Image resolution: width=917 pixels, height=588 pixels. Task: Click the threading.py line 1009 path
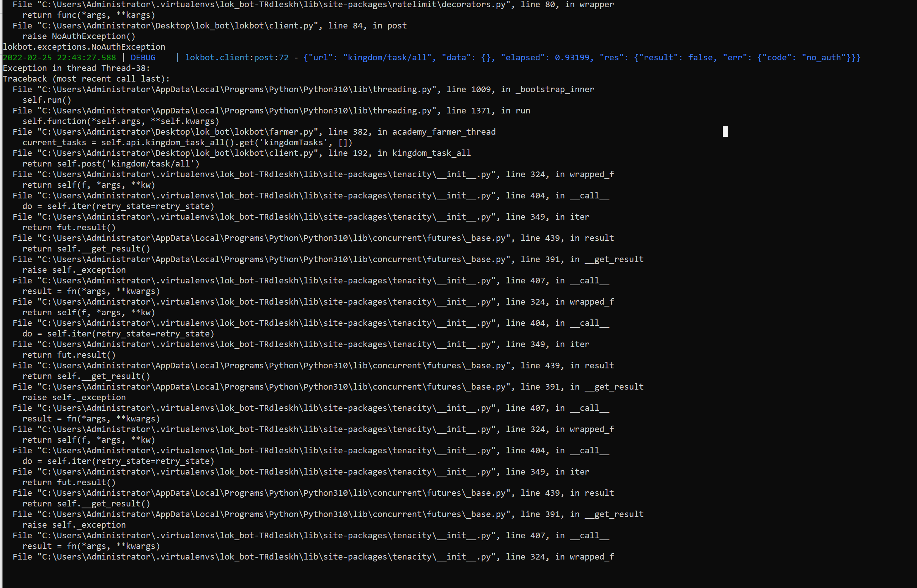(237, 89)
